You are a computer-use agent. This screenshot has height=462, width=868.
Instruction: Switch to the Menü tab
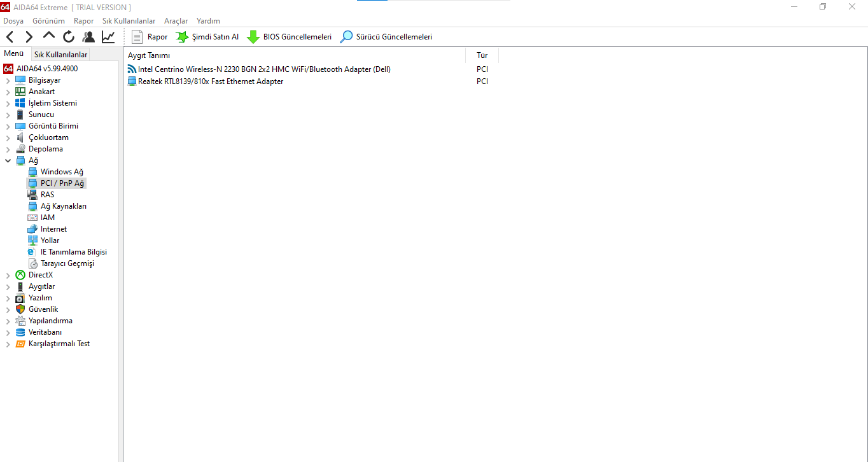pyautogui.click(x=14, y=54)
